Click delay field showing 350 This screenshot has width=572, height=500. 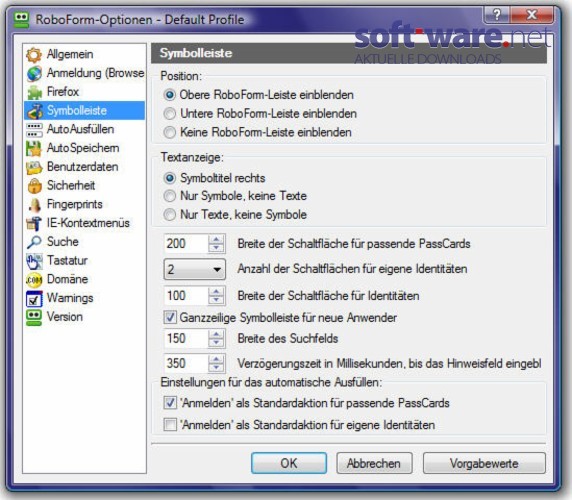click(x=186, y=364)
